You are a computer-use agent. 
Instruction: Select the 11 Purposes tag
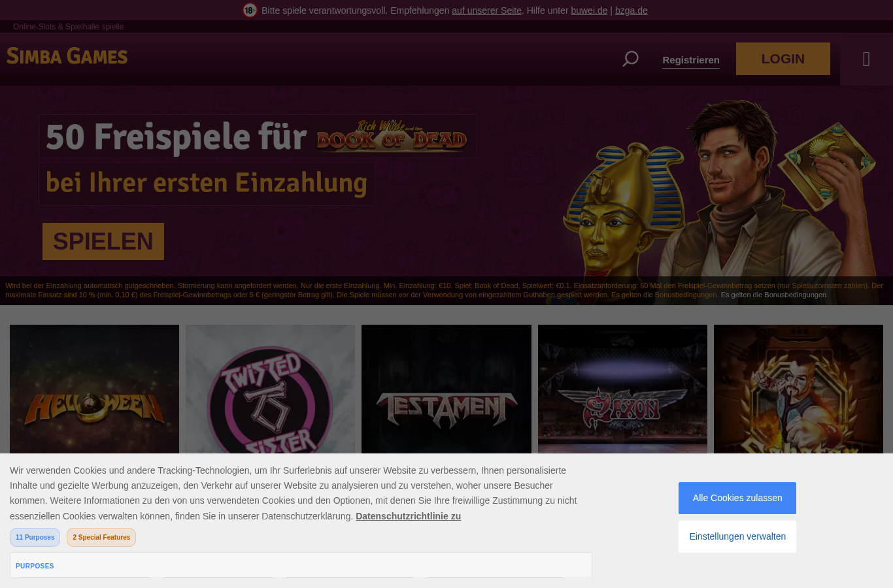pyautogui.click(x=35, y=537)
